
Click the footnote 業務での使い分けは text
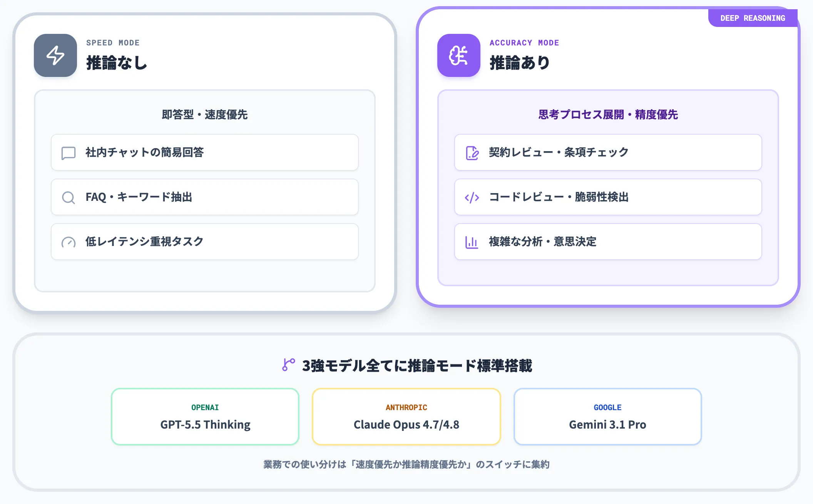406,464
